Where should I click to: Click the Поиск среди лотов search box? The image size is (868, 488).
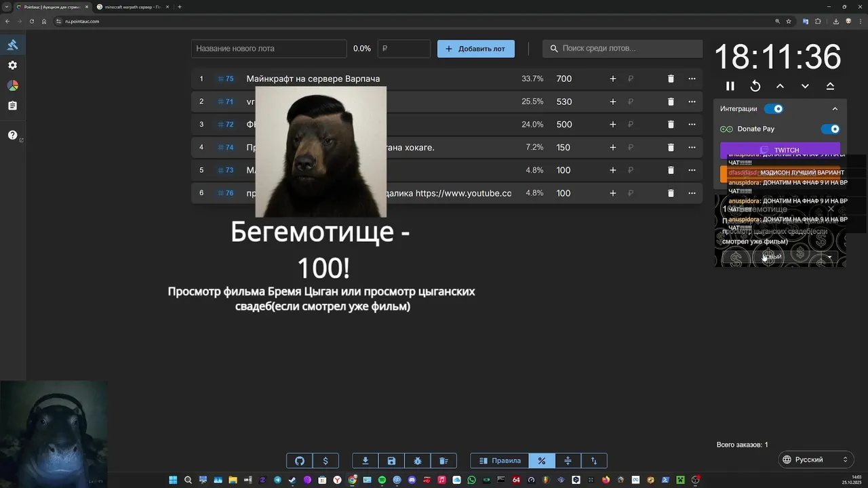623,49
